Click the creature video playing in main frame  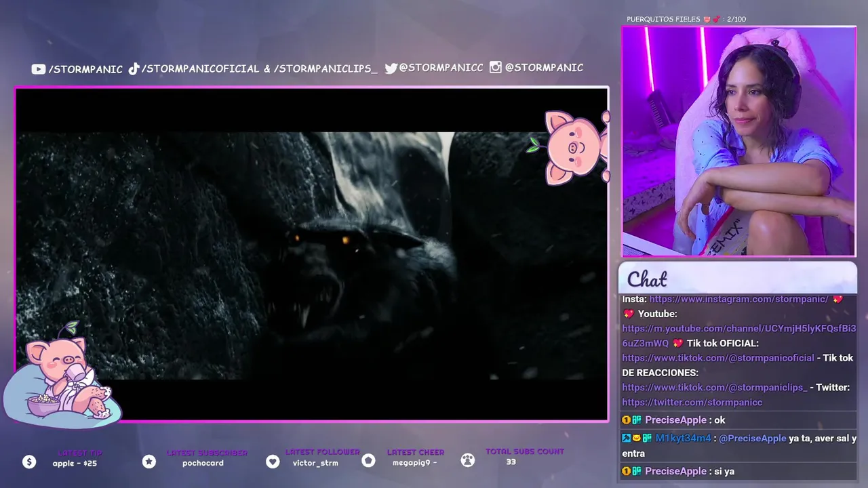[311, 256]
